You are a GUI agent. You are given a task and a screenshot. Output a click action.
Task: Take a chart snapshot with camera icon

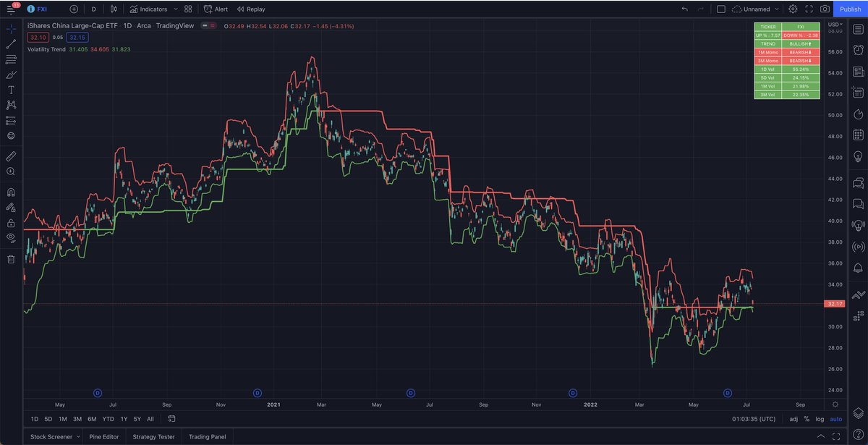click(825, 9)
